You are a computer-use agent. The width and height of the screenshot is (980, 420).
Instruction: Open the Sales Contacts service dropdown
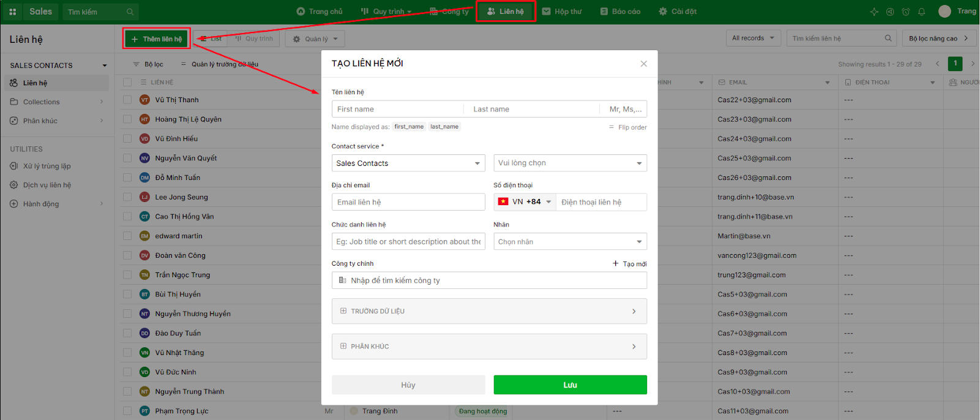408,163
